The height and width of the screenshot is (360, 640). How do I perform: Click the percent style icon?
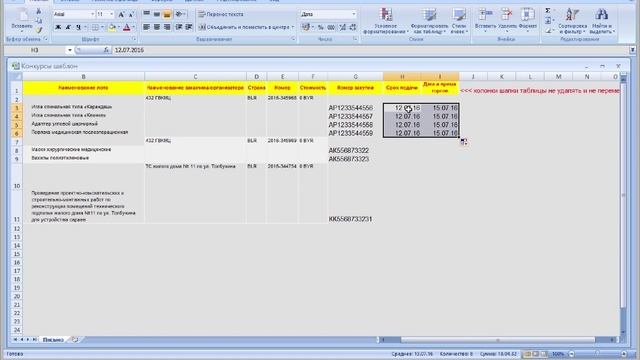click(x=321, y=27)
